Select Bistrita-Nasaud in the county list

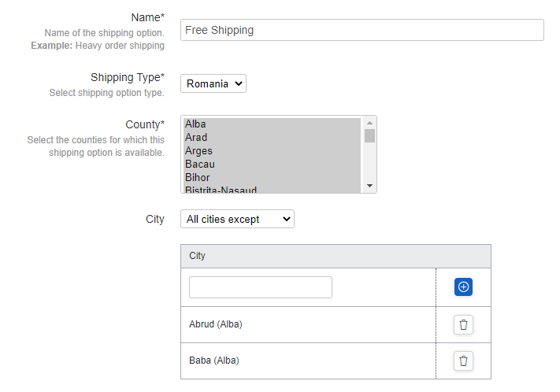273,189
